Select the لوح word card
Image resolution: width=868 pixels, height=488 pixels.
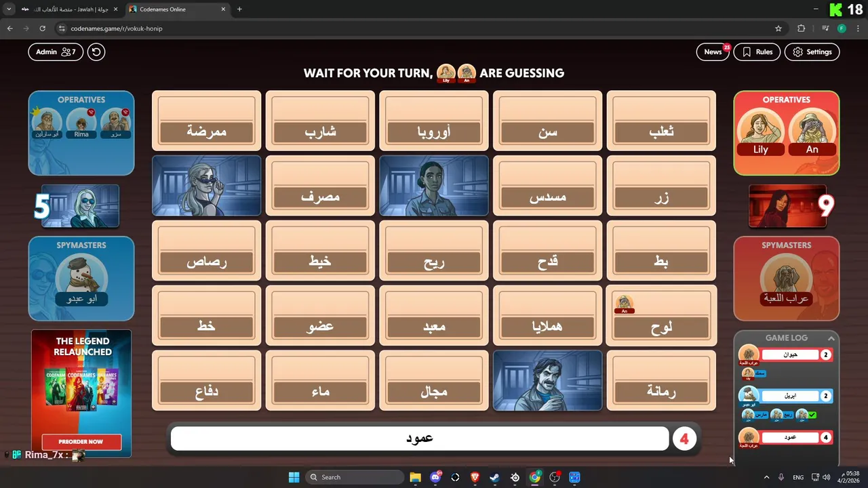(661, 316)
